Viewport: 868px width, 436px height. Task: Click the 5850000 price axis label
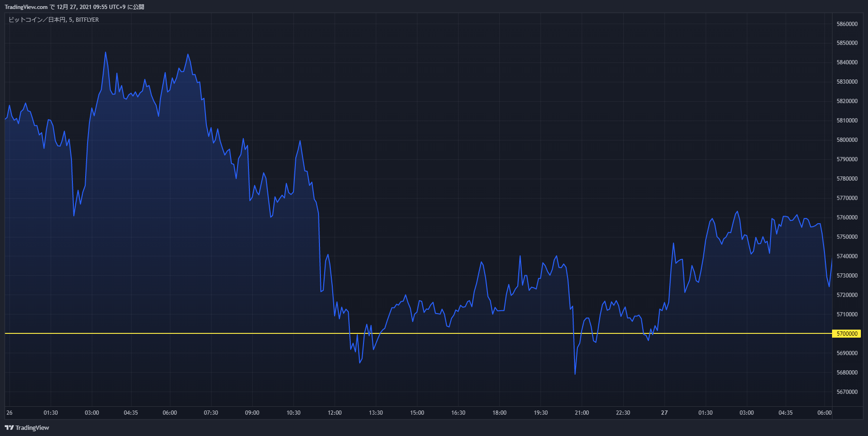tap(847, 43)
